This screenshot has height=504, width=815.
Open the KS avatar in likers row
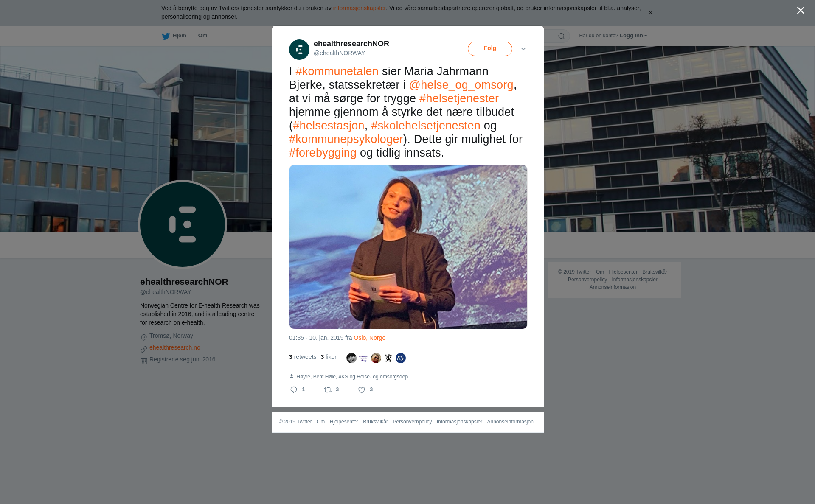pos(401,358)
